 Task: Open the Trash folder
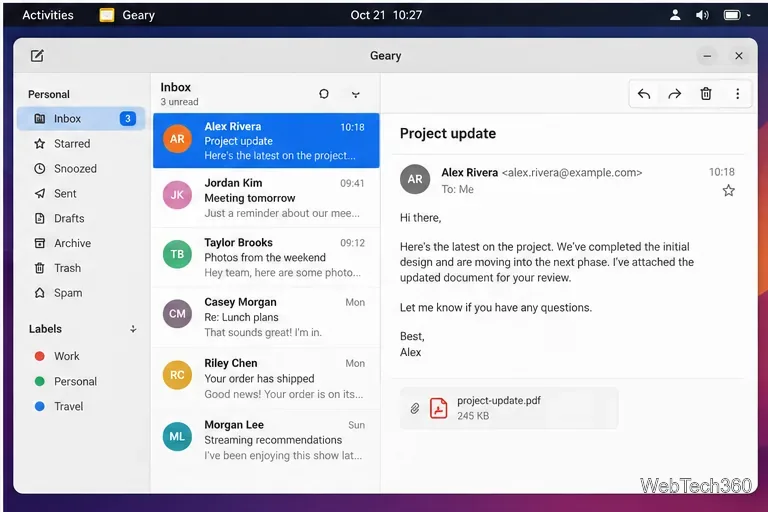click(x=81, y=268)
